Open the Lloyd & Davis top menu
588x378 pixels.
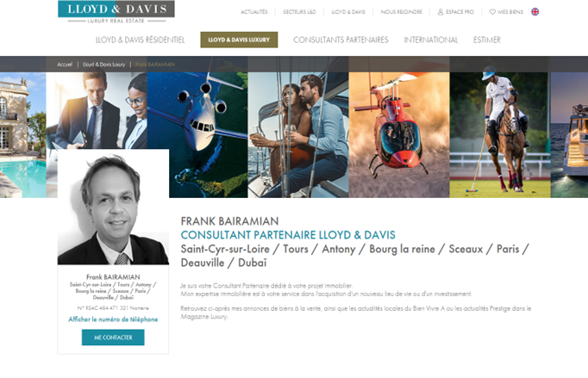click(x=348, y=12)
